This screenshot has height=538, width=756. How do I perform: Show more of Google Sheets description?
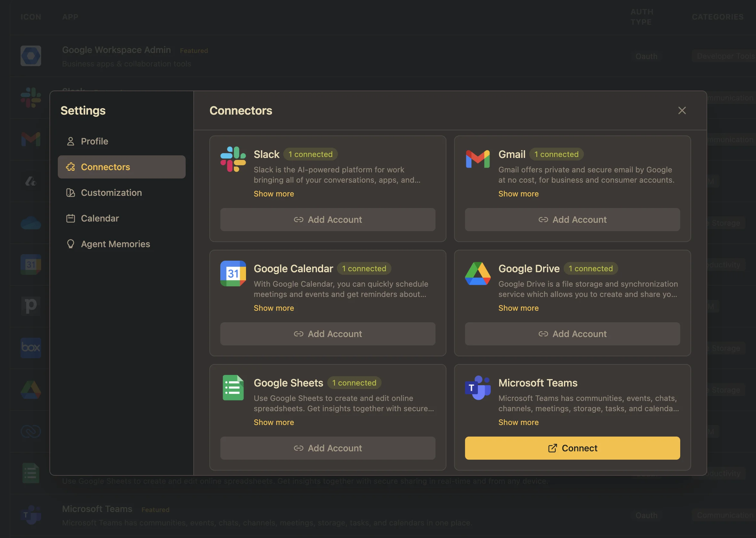point(274,422)
